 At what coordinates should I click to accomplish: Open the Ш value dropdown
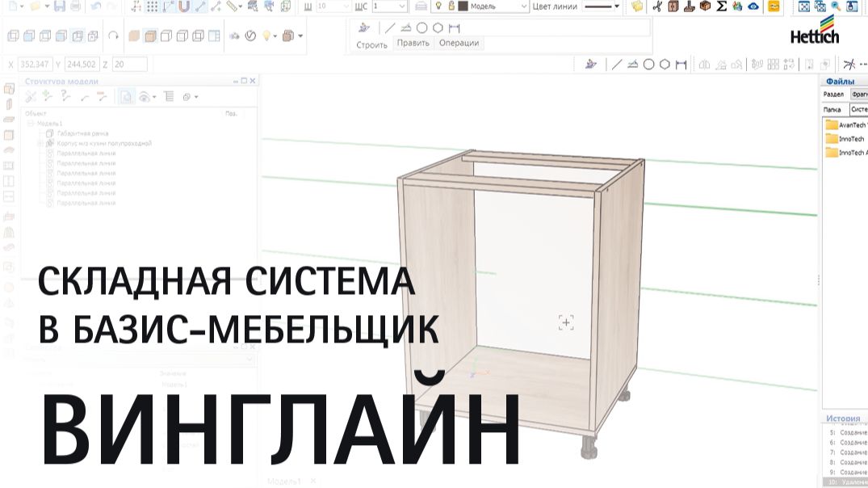click(x=346, y=6)
